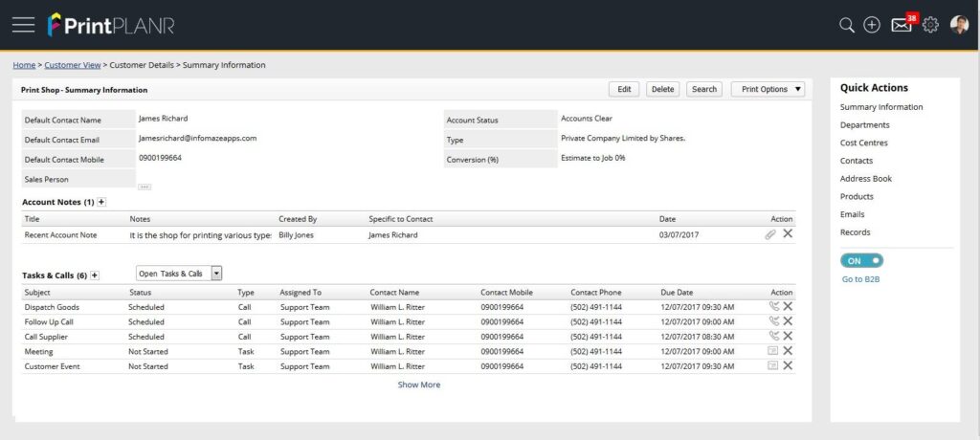The width and height of the screenshot is (980, 440).
Task: Select Departments in Quick Actions
Action: (x=864, y=125)
